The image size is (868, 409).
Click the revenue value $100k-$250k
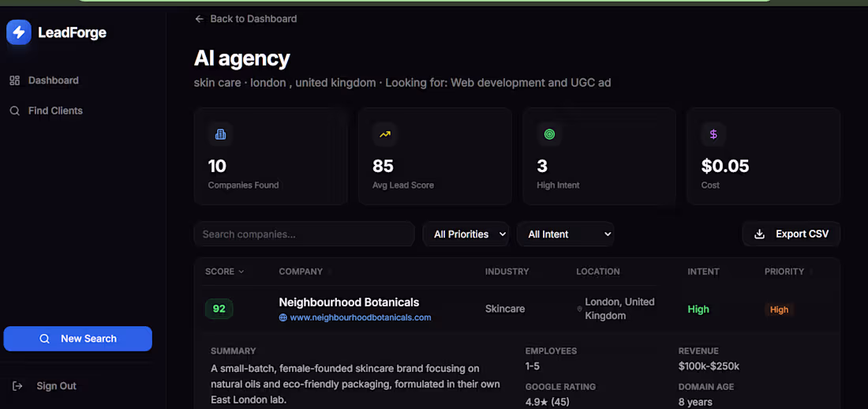(709, 366)
